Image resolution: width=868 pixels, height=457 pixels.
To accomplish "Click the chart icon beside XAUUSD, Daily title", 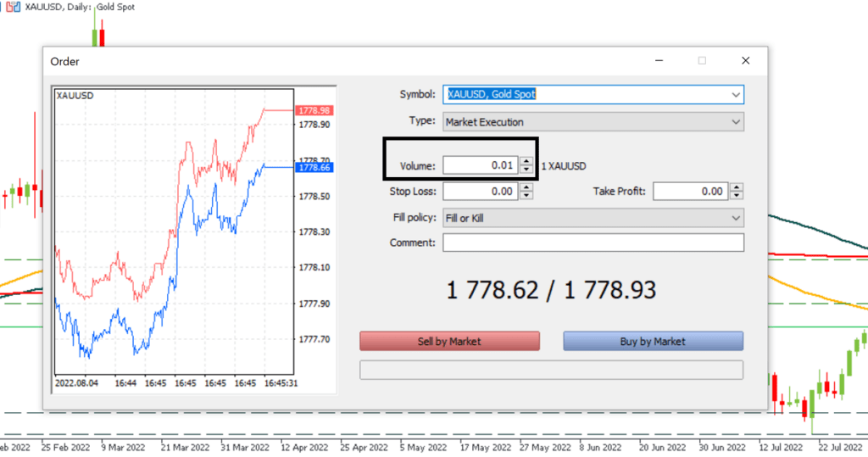I will (15, 7).
